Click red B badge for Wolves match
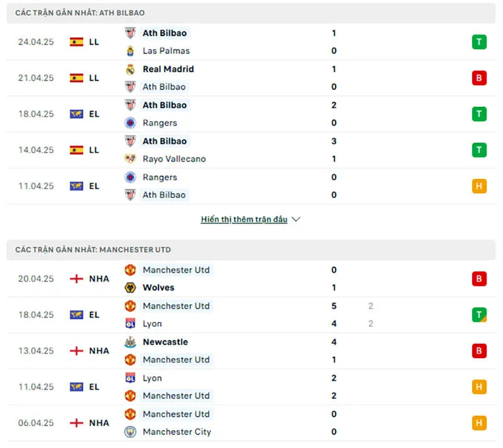Image resolution: width=503 pixels, height=448 pixels. [479, 279]
